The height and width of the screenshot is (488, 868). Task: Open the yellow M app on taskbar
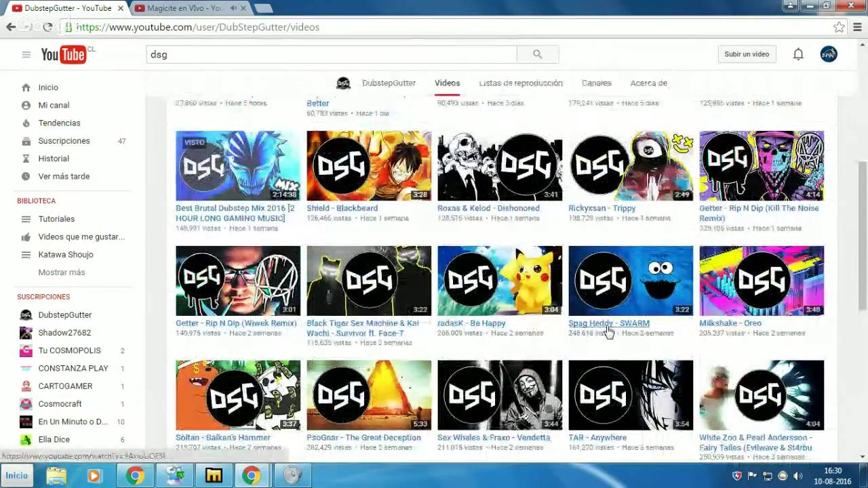click(214, 476)
